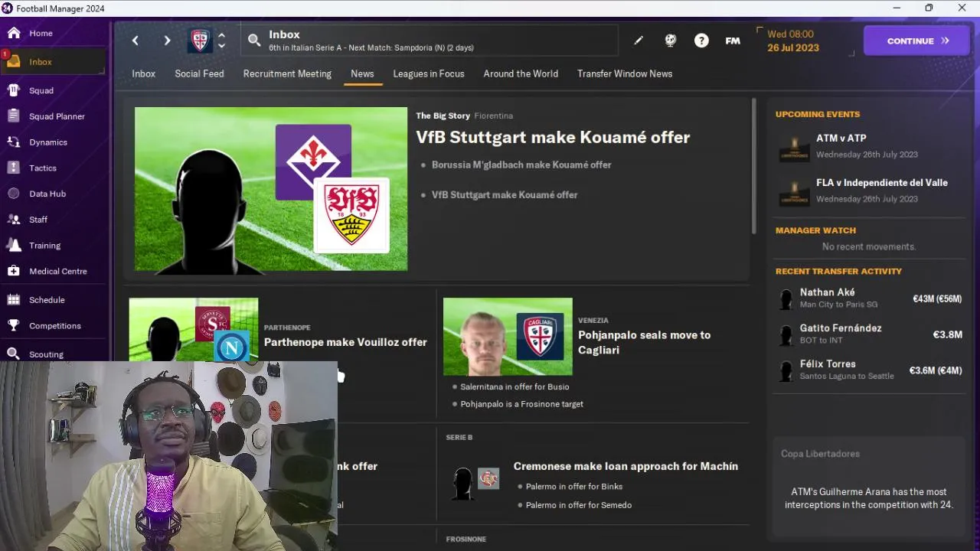Open Pohjanpalo is a Frosinone target item

click(x=521, y=404)
